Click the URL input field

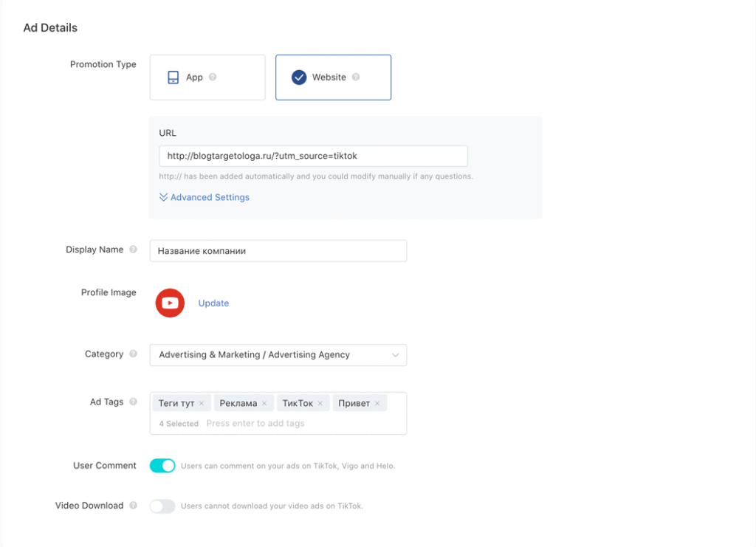coord(313,156)
